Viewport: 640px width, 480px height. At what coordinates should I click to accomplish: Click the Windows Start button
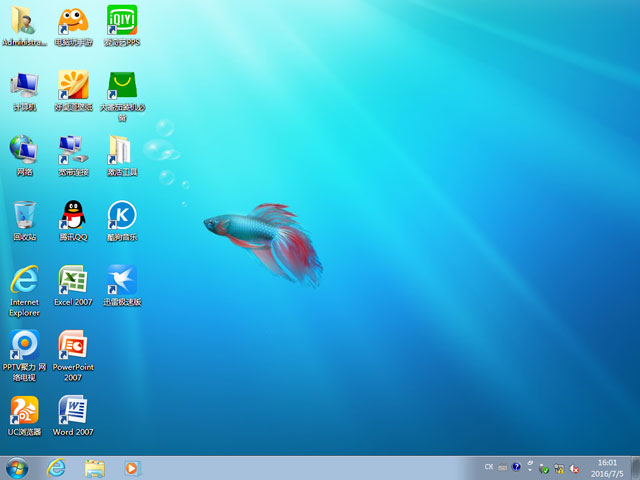point(17,467)
